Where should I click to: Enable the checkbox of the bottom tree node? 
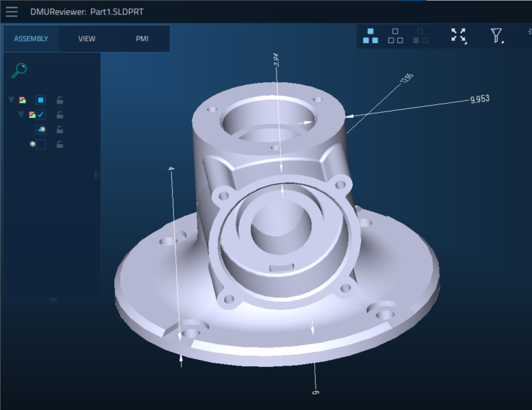pyautogui.click(x=41, y=144)
